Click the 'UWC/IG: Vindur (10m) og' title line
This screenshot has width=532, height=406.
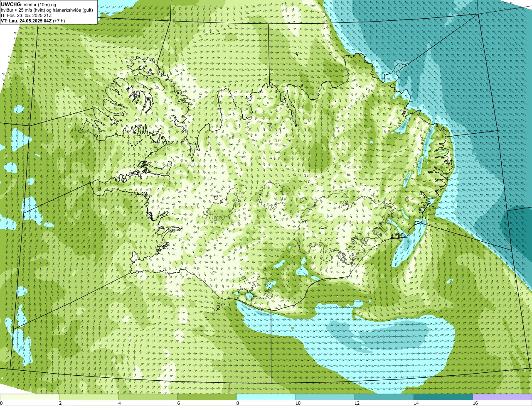[x=29, y=4]
